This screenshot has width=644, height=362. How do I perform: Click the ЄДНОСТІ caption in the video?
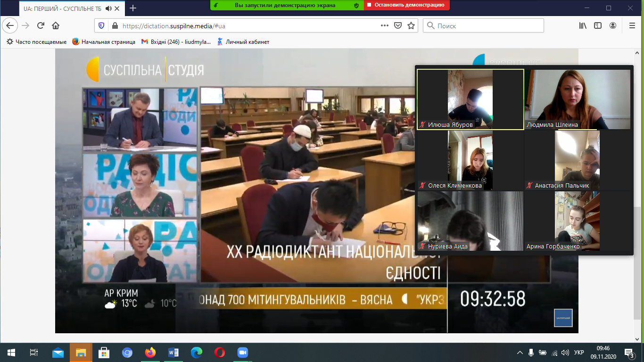[413, 273]
